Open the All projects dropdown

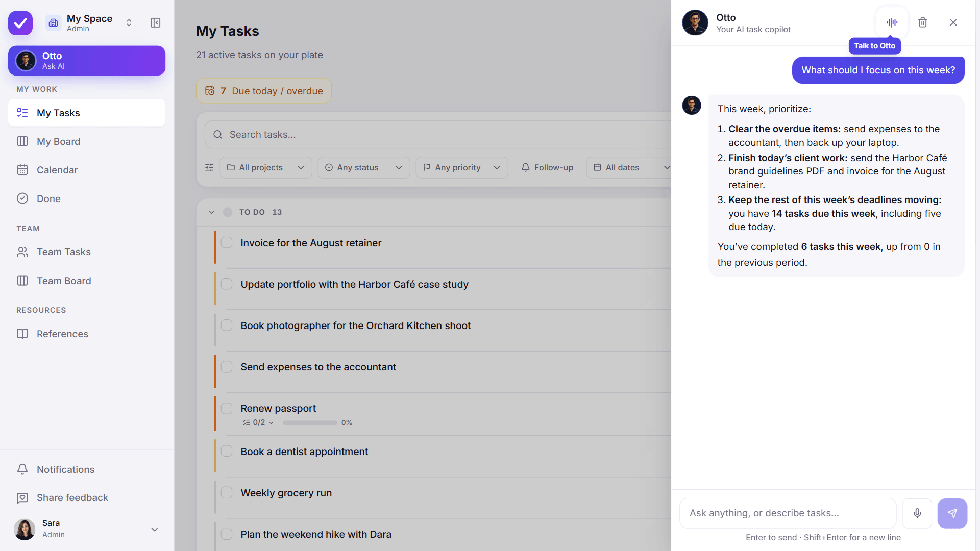266,167
